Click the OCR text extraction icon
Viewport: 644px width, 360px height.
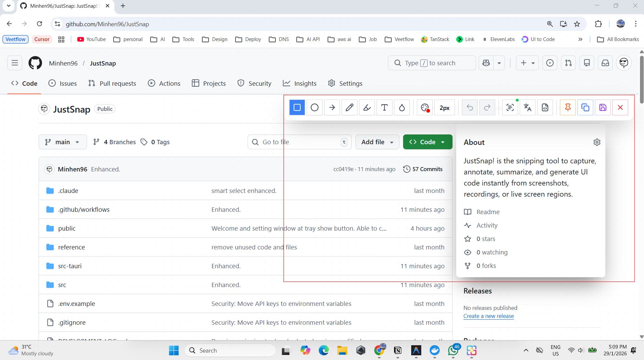pos(510,108)
